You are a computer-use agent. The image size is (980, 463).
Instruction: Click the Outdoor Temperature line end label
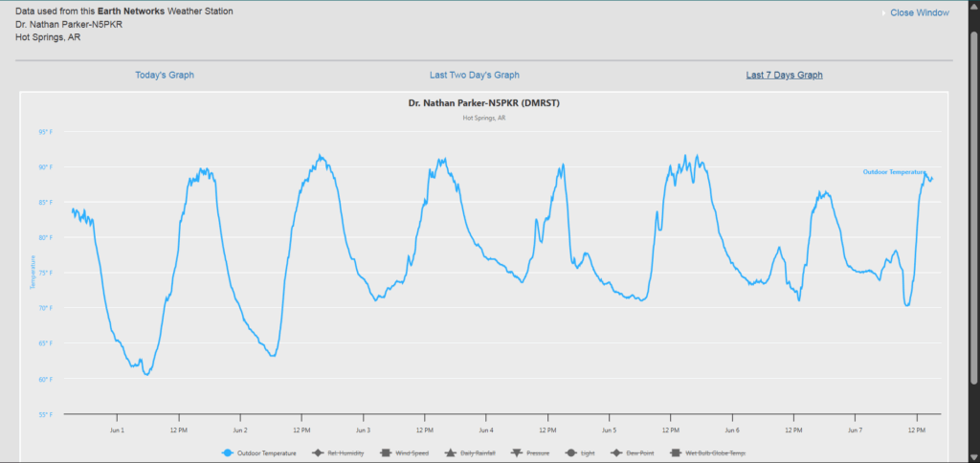coord(895,172)
